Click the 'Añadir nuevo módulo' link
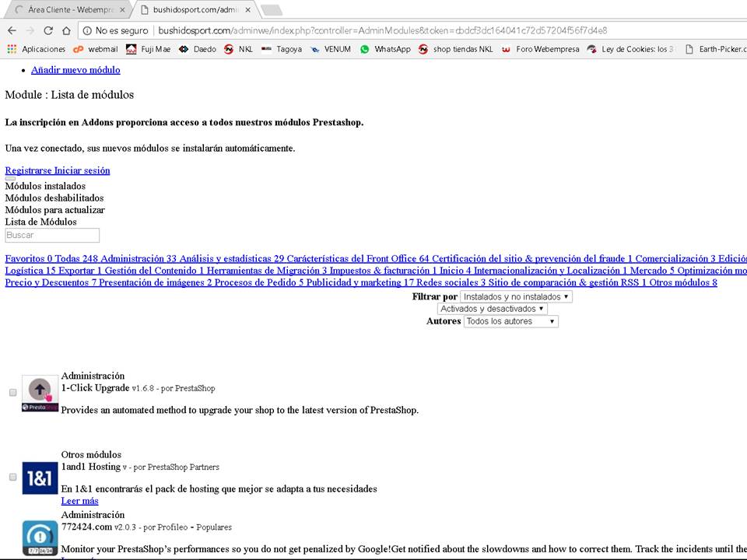The width and height of the screenshot is (747, 560). pyautogui.click(x=75, y=70)
